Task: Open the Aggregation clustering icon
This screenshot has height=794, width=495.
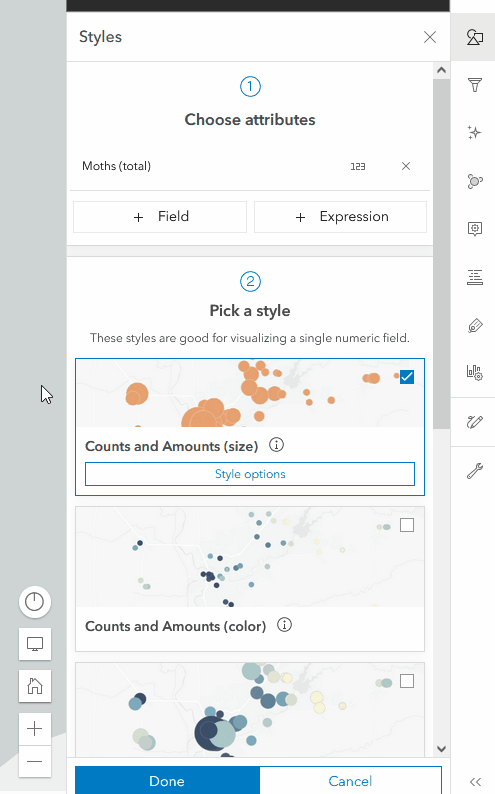Action: (x=474, y=181)
